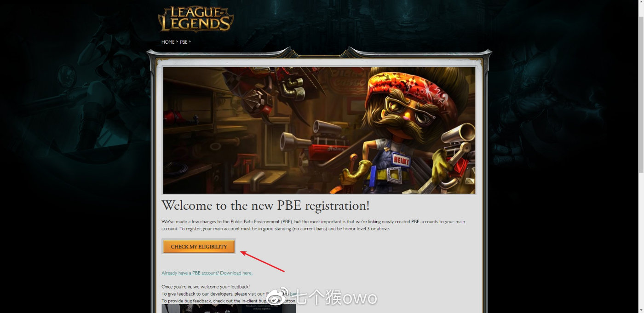
Task: Click the 七个猴owo watermark text
Action: tap(335, 298)
